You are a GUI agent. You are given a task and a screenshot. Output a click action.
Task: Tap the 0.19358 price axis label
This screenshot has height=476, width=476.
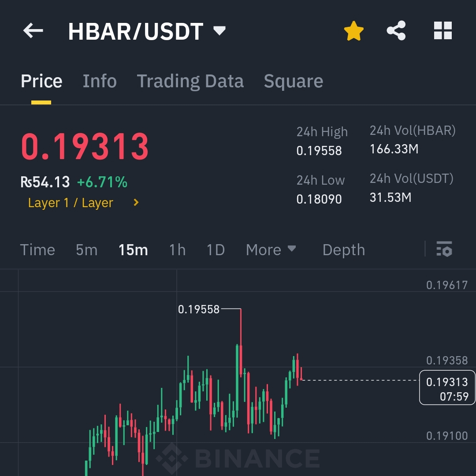[x=447, y=361]
